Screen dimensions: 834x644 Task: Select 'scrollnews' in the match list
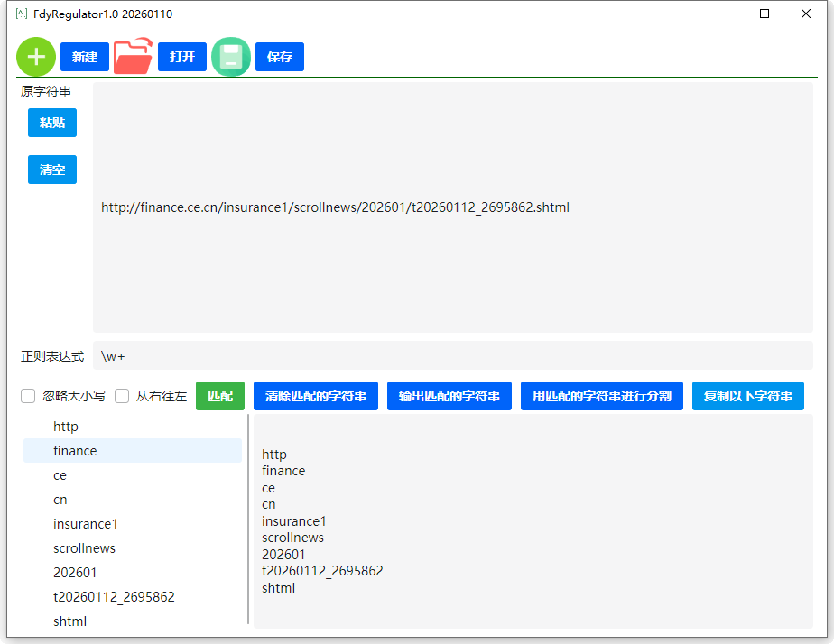pyautogui.click(x=133, y=548)
